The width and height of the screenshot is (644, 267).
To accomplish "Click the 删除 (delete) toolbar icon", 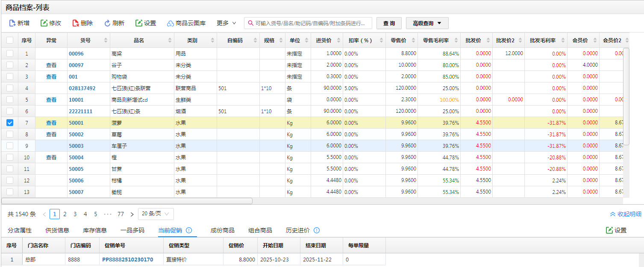I will 76,23.
